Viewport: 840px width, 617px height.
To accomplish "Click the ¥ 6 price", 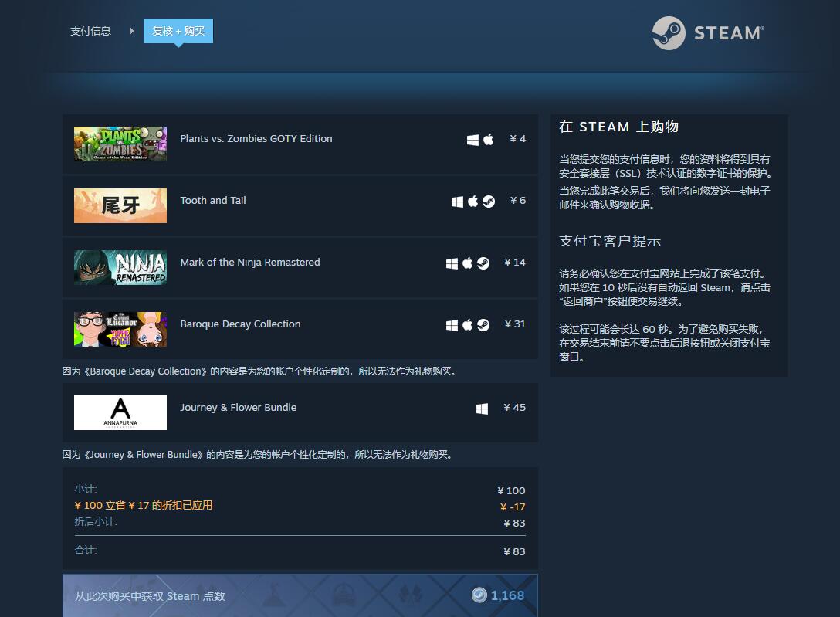I will 517,200.
